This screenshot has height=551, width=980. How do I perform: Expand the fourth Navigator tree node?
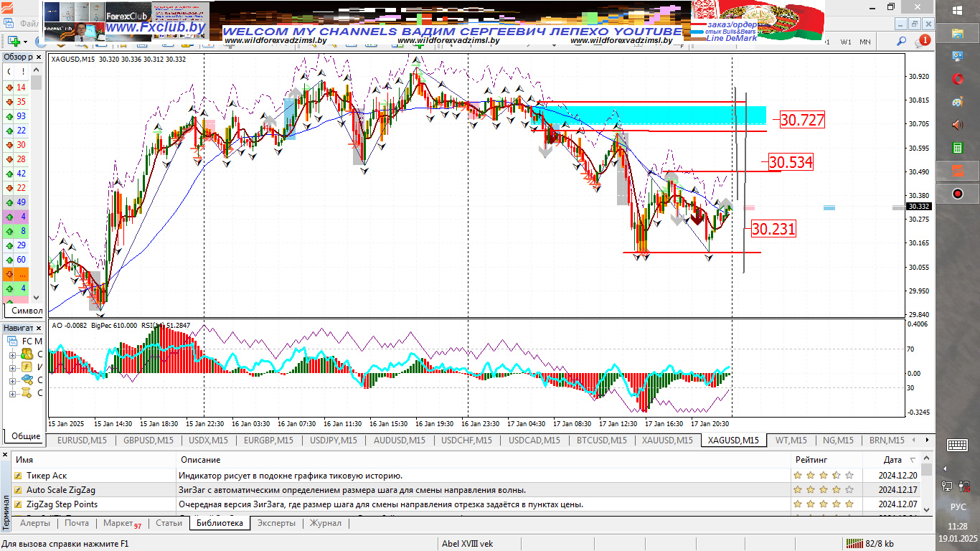pos(12,393)
